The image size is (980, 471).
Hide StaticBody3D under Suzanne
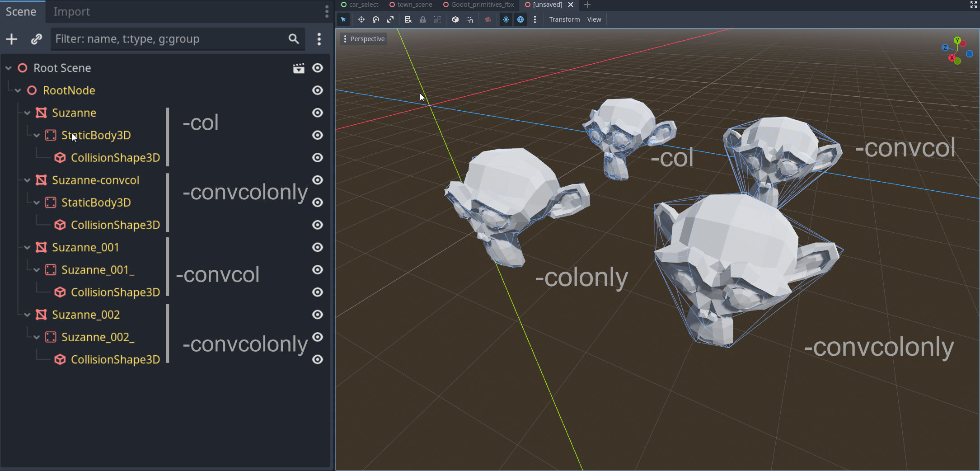(x=318, y=135)
